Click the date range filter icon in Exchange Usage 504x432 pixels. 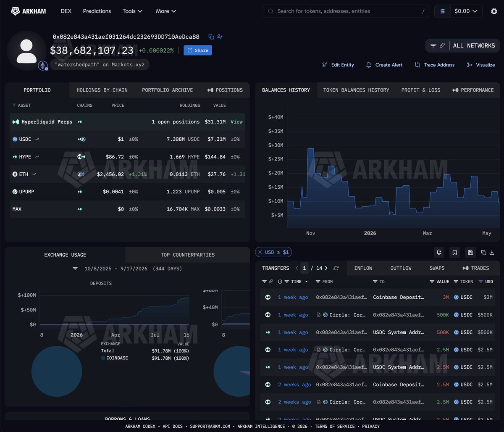click(75, 269)
